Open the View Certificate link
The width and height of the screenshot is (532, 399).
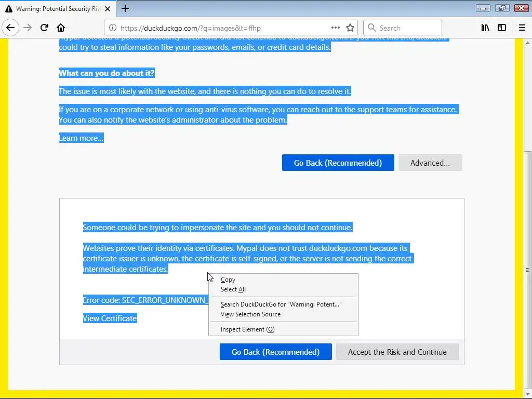point(110,318)
